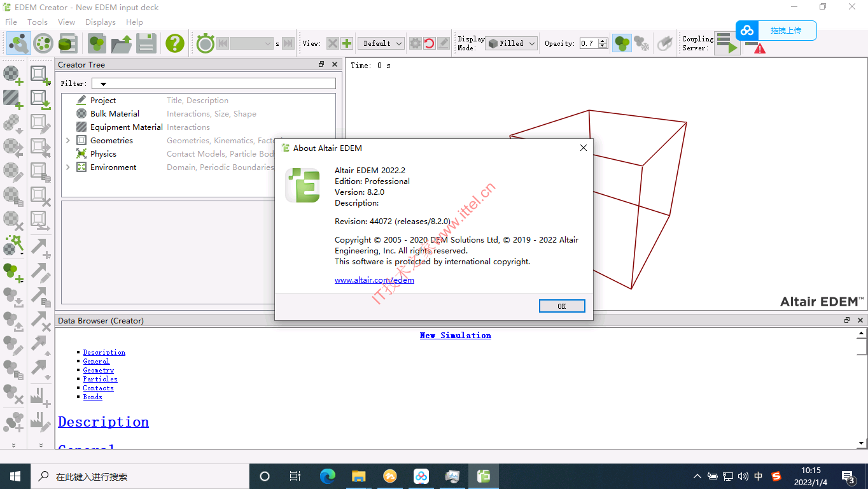The image size is (868, 489).
Task: Click Data Browser scrollbar down arrow
Action: (x=862, y=443)
